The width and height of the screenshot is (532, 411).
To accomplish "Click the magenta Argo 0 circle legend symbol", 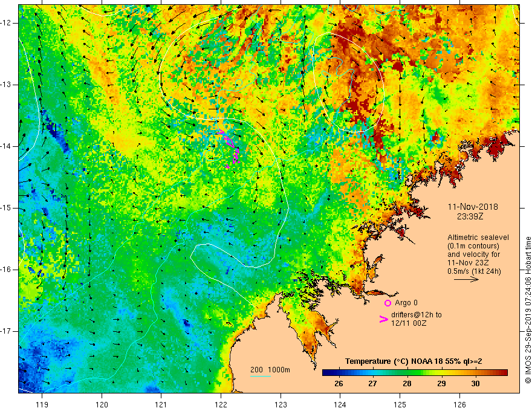I will [388, 303].
